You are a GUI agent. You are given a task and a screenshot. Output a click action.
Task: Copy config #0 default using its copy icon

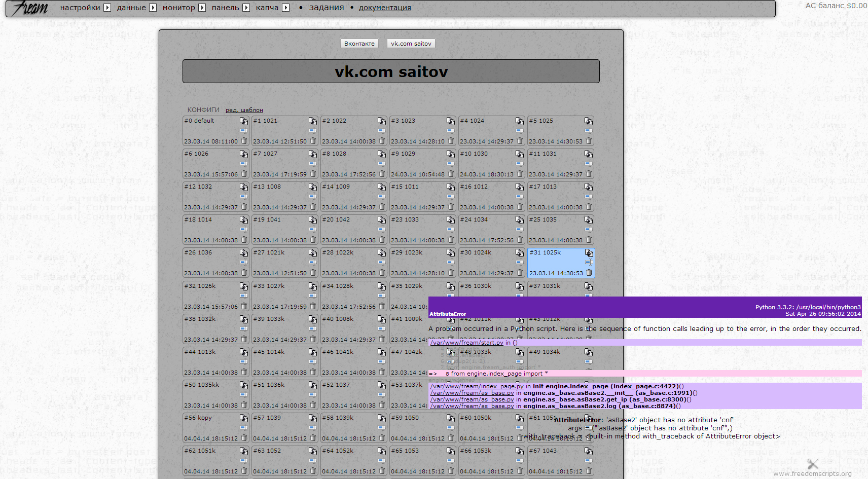(x=244, y=121)
